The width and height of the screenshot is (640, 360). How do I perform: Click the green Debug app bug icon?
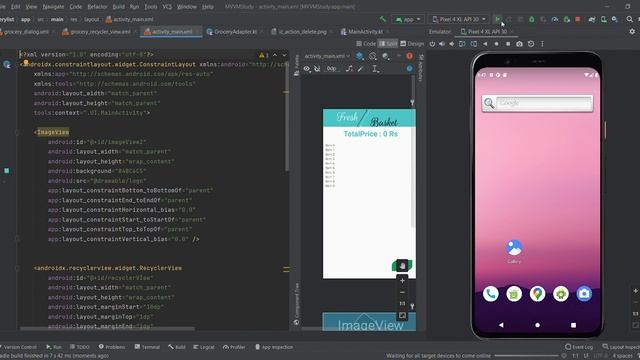click(x=531, y=19)
